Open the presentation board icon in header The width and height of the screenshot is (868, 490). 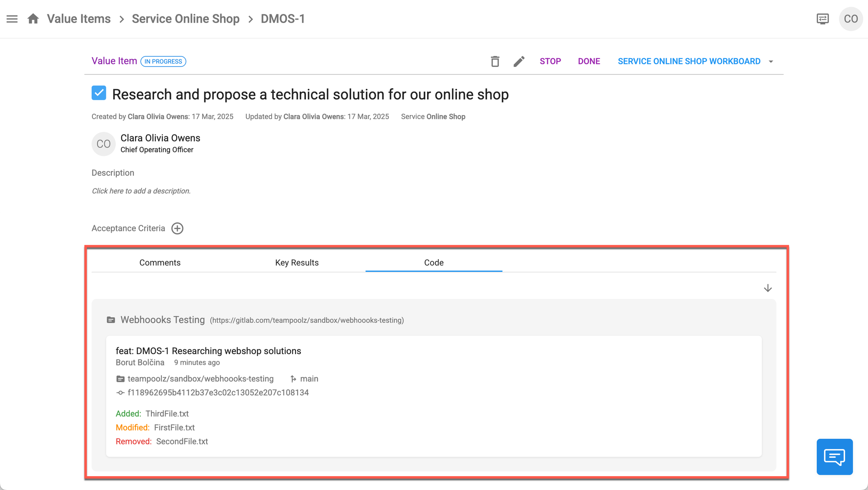pyautogui.click(x=822, y=19)
